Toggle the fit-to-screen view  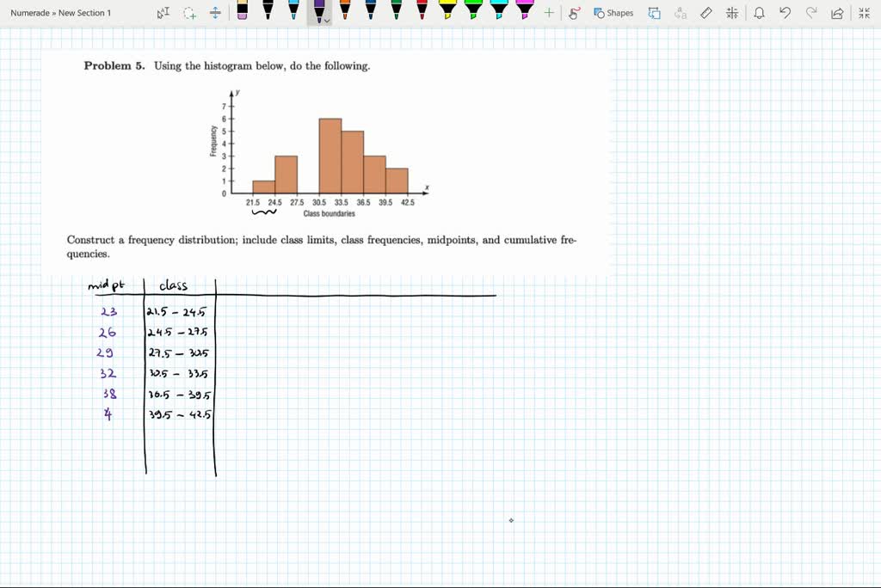[862, 13]
